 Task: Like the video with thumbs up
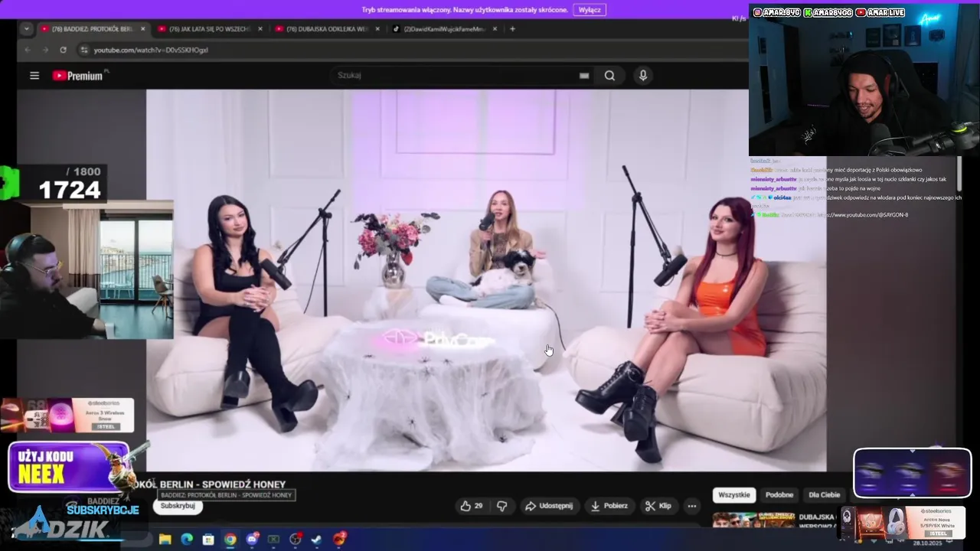(x=472, y=506)
